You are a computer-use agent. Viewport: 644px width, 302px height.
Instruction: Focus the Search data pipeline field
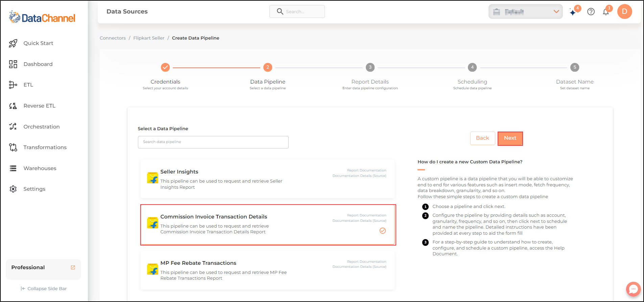click(x=213, y=142)
